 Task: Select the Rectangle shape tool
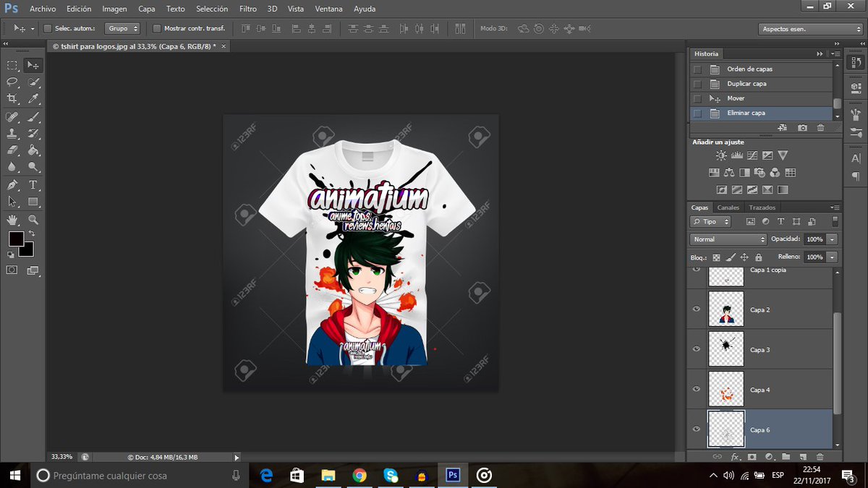point(33,202)
